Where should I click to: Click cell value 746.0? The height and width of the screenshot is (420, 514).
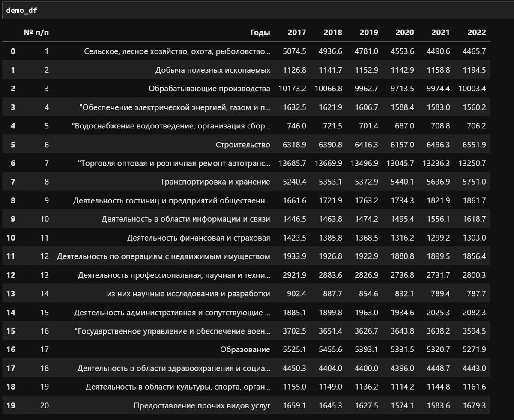[x=296, y=126]
